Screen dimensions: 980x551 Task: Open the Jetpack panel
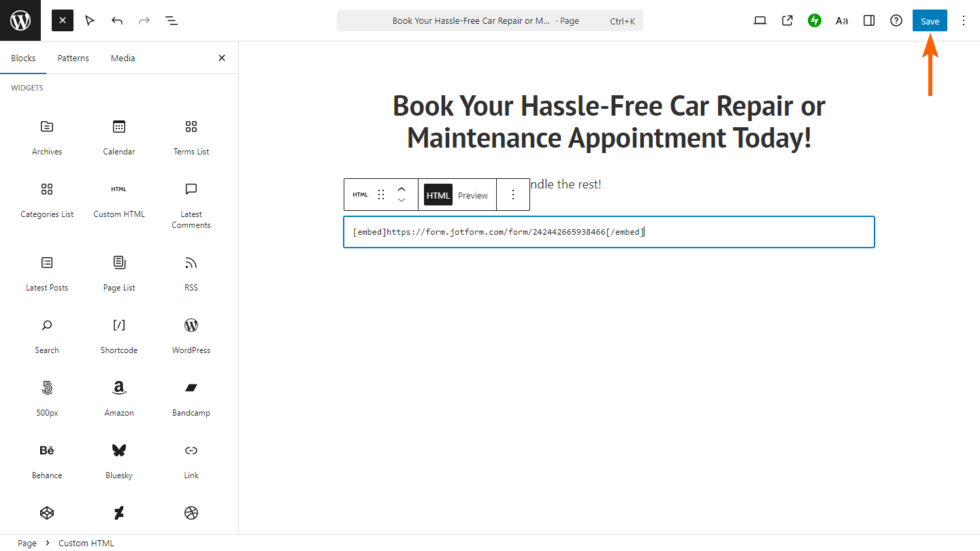point(815,20)
